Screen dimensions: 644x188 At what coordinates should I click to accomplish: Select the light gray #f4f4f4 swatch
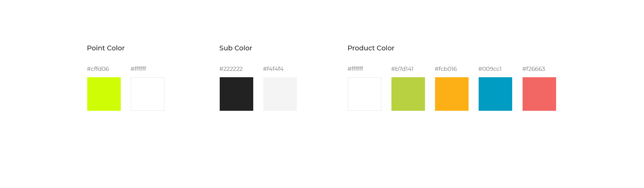coord(280,94)
